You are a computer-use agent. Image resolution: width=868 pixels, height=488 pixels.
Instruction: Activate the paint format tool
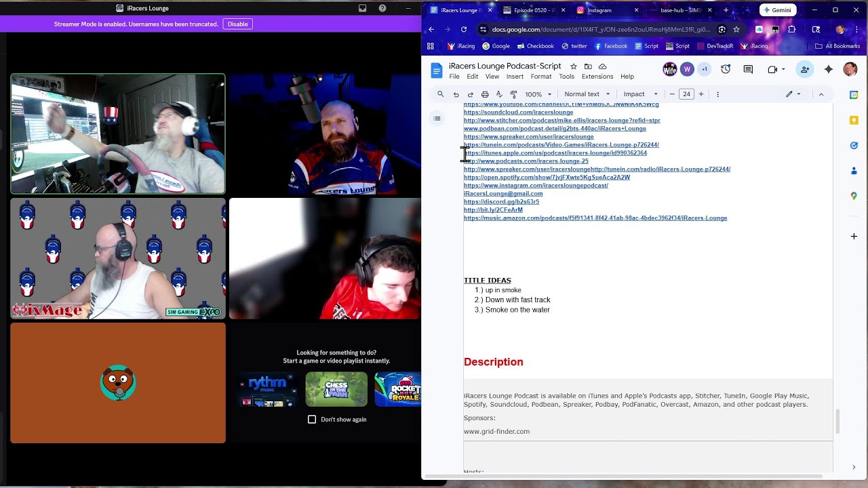pyautogui.click(x=513, y=94)
